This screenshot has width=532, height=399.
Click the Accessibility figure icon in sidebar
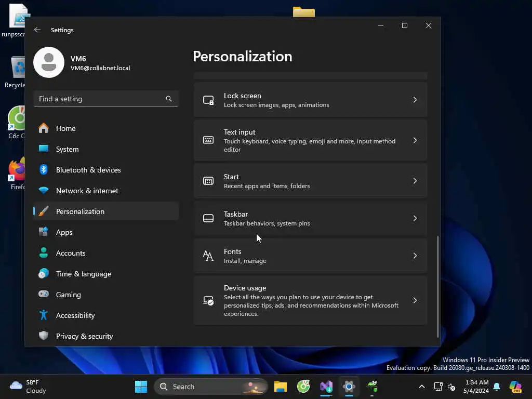tap(44, 315)
